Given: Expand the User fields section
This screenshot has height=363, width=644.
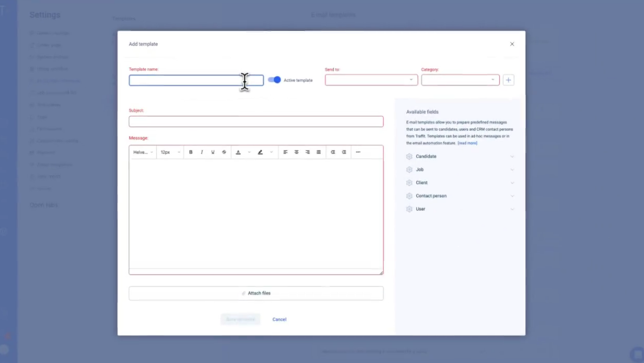Looking at the screenshot, I should click(x=460, y=209).
